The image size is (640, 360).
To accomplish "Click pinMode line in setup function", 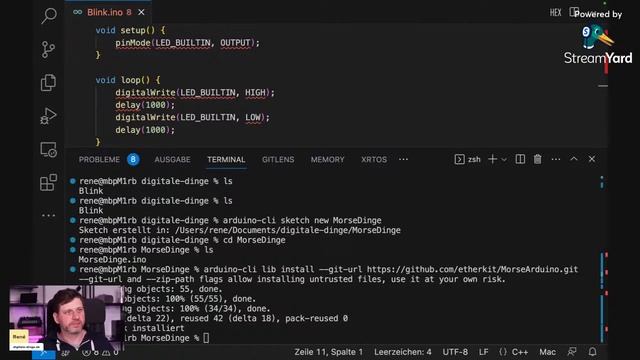I will 187,43.
